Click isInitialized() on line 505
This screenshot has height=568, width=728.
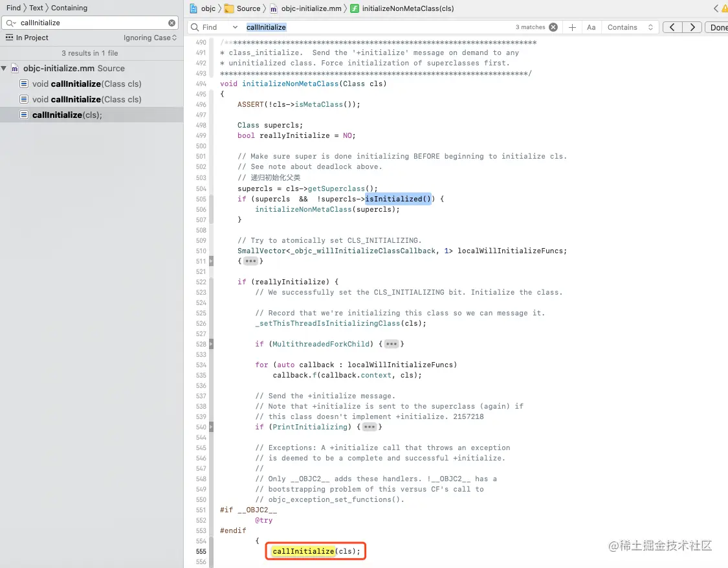tap(398, 199)
